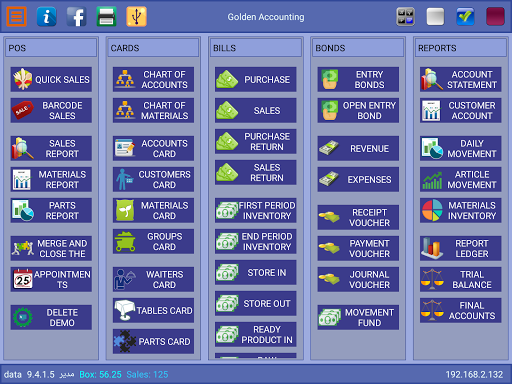Open the Customers Card

[x=153, y=179]
